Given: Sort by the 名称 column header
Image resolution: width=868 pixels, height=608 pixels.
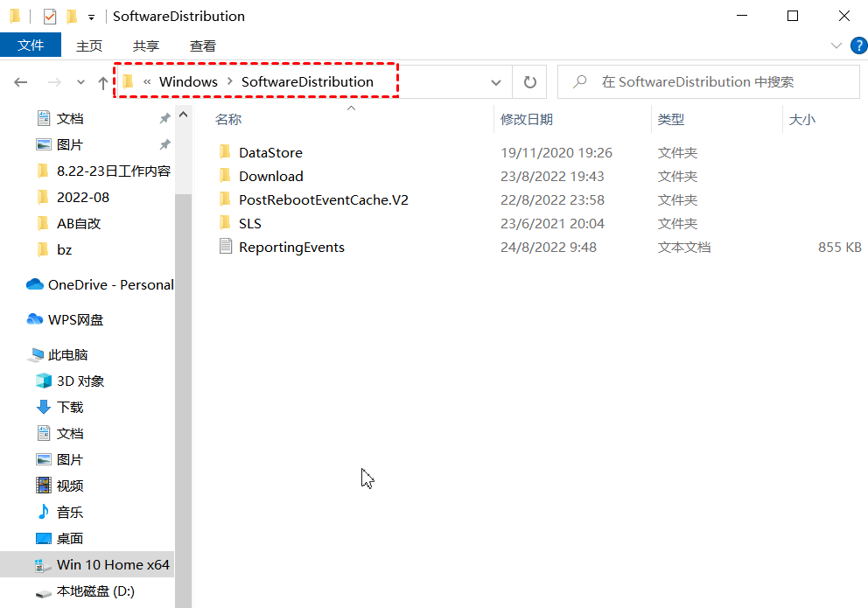Looking at the screenshot, I should pyautogui.click(x=228, y=120).
